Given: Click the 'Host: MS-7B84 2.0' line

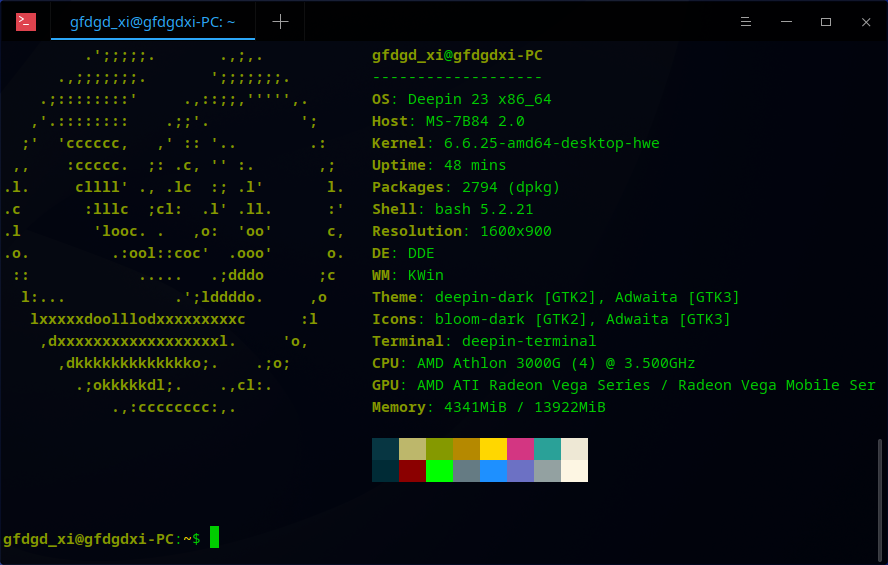Looking at the screenshot, I should (448, 121).
